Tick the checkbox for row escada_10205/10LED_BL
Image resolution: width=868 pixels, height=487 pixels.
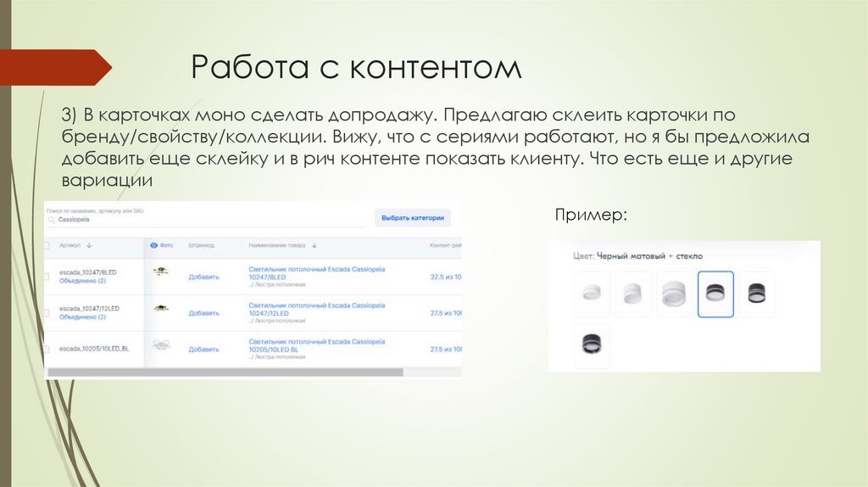tap(47, 349)
